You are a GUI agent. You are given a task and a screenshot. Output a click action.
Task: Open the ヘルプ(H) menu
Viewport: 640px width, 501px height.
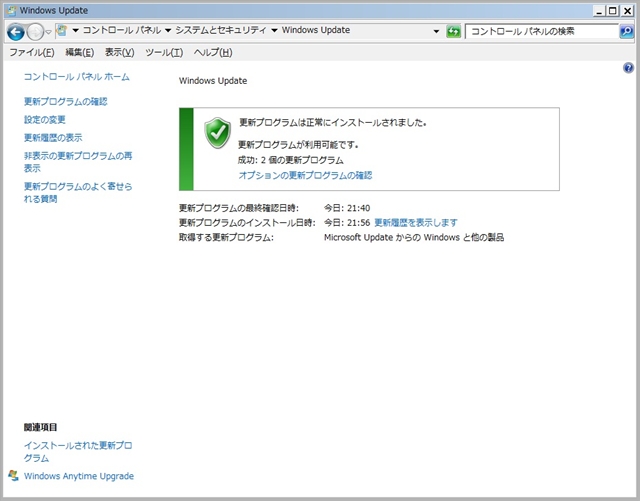[x=213, y=52]
